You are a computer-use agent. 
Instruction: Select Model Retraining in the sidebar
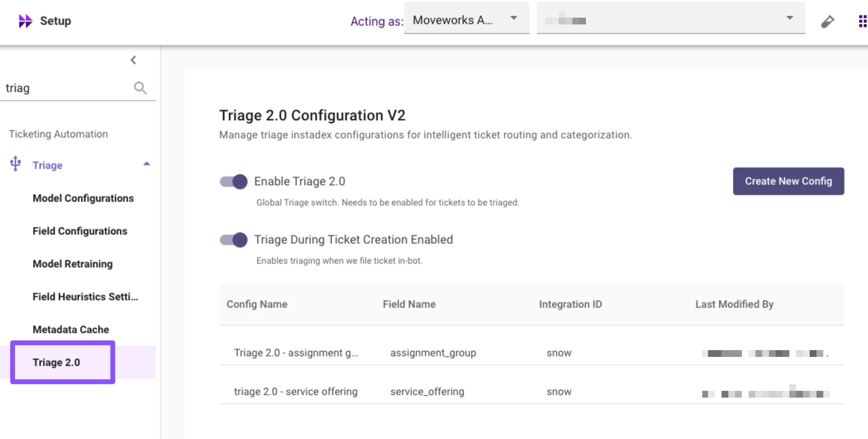click(x=73, y=264)
